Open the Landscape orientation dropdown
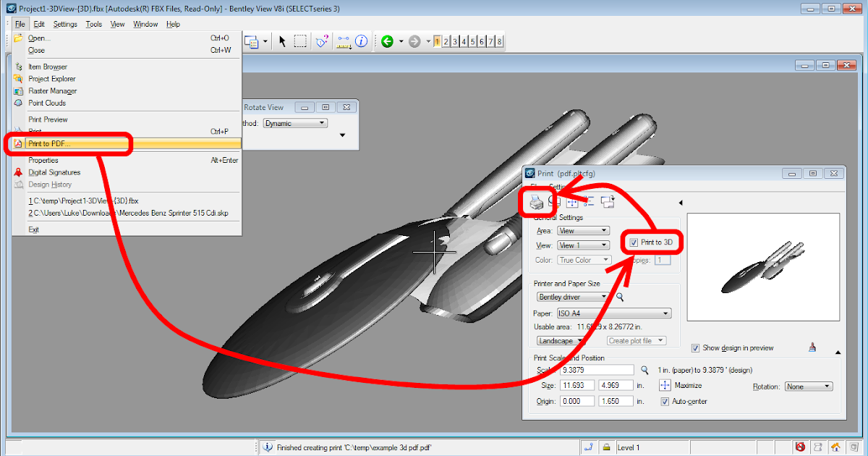 tap(561, 340)
